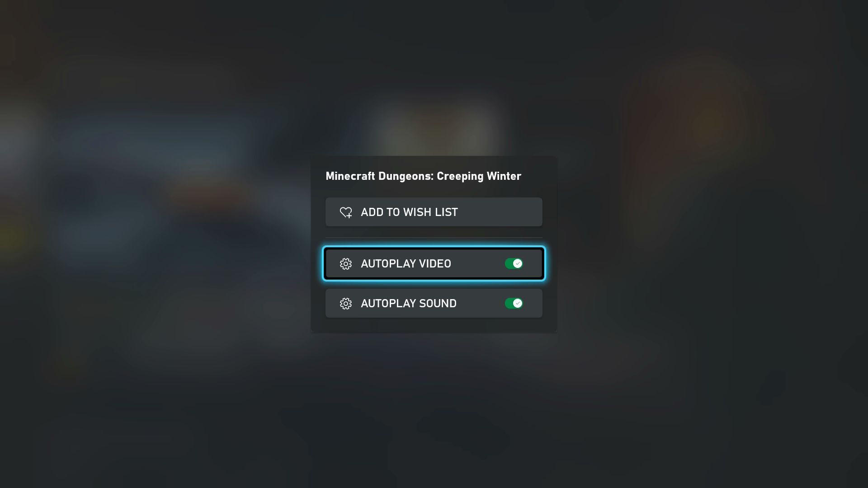Click the green toggle indicator on Autoplay Video
The image size is (868, 488).
coord(514,263)
